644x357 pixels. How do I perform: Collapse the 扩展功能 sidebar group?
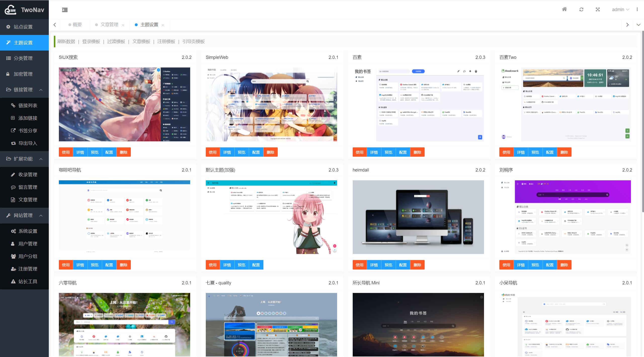click(24, 159)
